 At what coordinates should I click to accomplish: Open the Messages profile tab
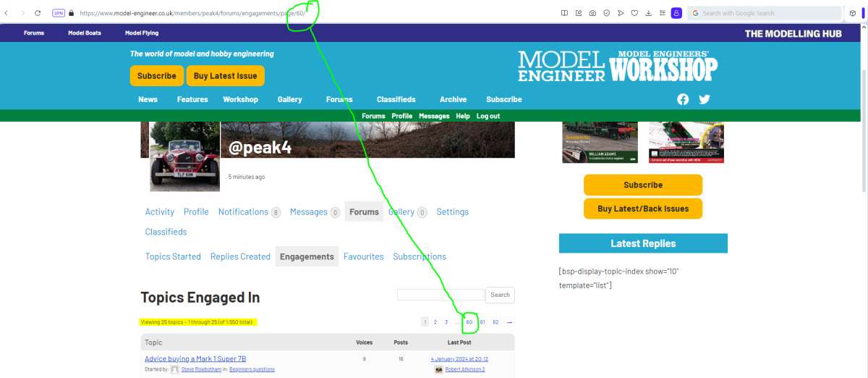[x=315, y=212]
